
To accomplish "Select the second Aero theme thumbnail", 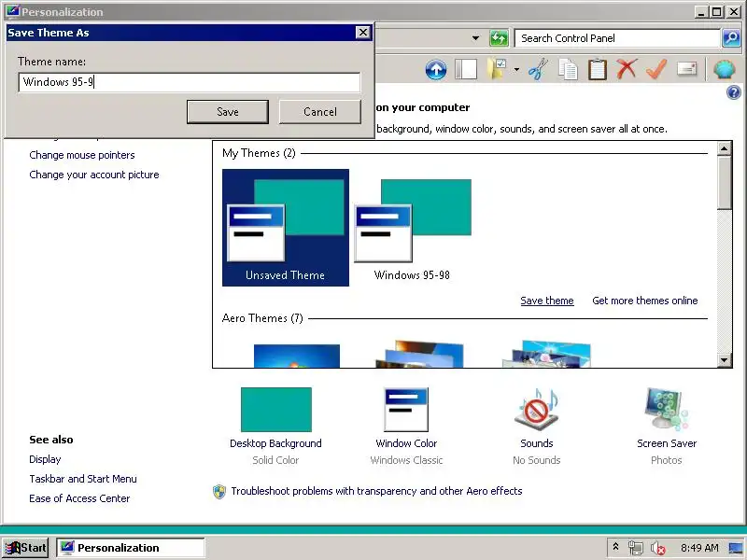I will coord(419,354).
